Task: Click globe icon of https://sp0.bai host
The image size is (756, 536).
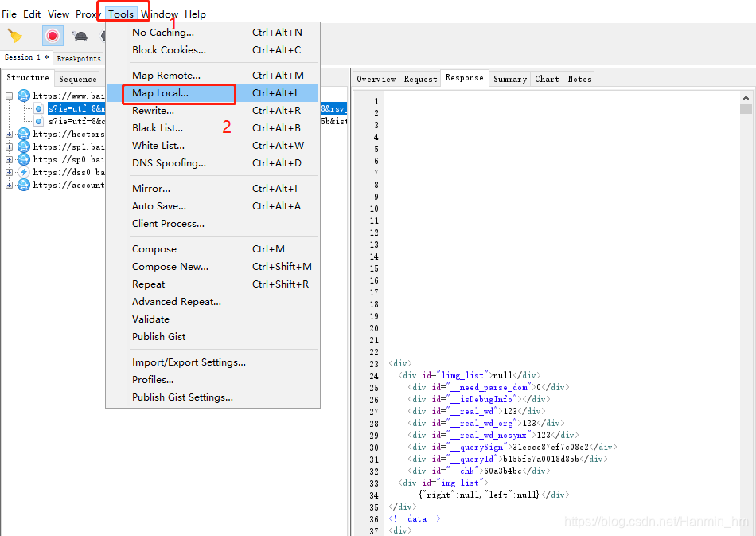Action: tap(24, 159)
